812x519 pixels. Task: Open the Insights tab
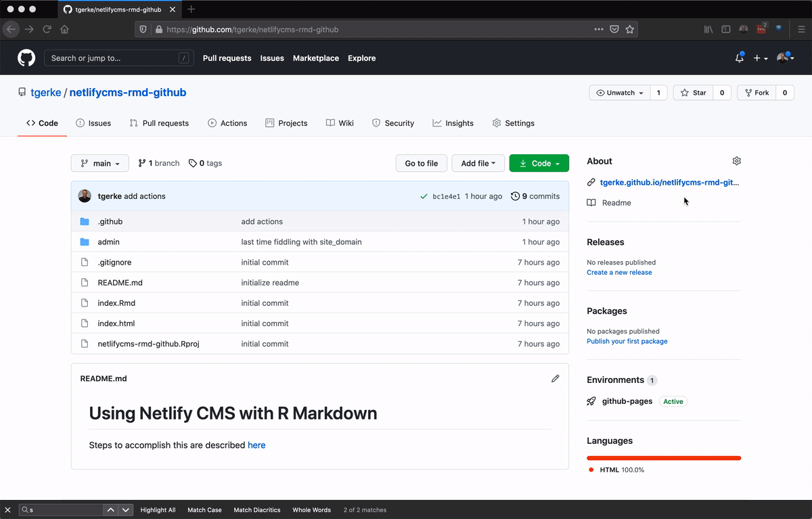(x=453, y=123)
